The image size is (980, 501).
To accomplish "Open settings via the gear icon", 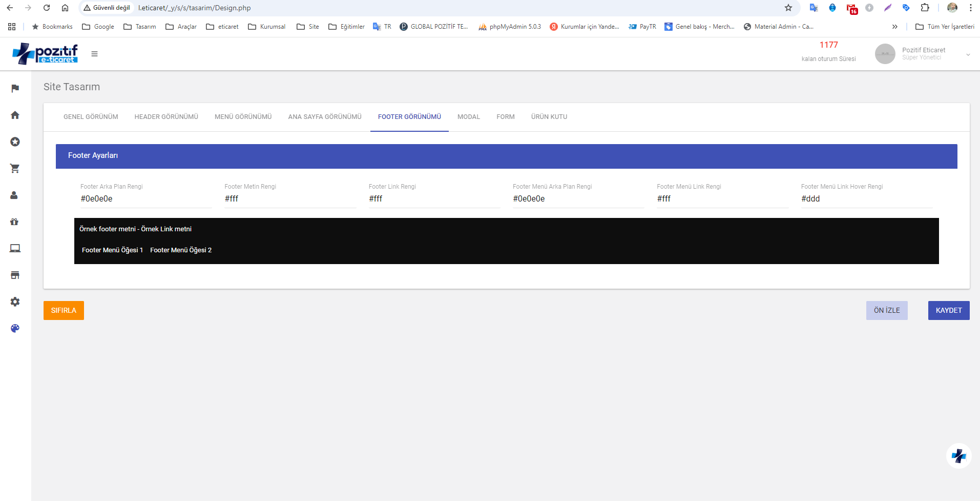I will [x=15, y=302].
